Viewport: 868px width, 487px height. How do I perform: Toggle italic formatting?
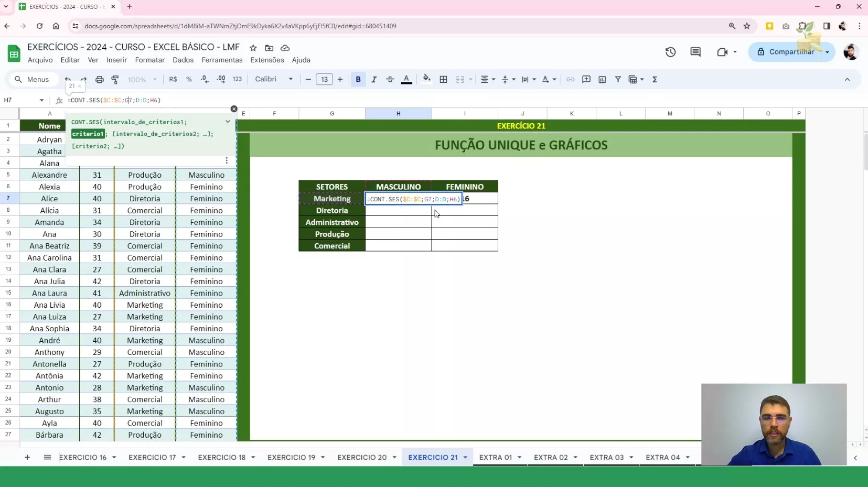point(374,80)
